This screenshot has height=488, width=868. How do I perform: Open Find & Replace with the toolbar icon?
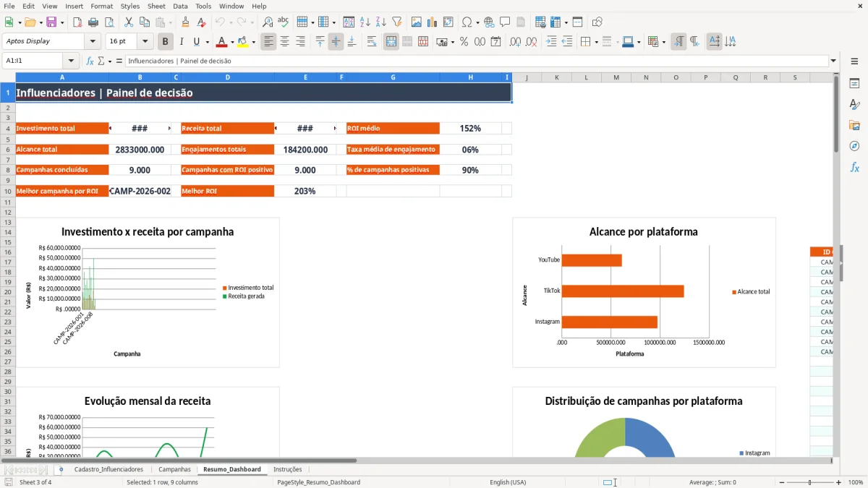tap(268, 22)
